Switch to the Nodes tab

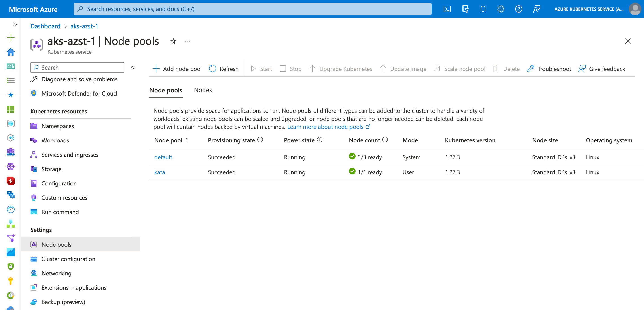203,90
